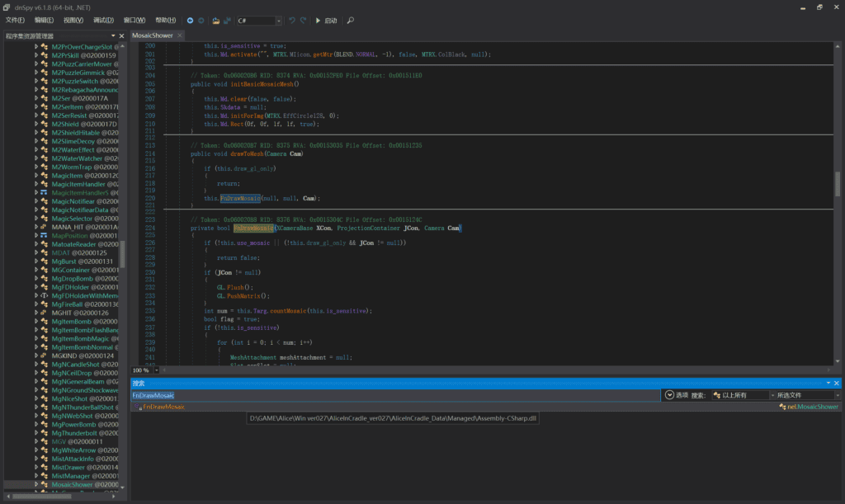This screenshot has width=845, height=504.
Task: Select MANA_HIT enum in tree
Action: tap(85, 227)
